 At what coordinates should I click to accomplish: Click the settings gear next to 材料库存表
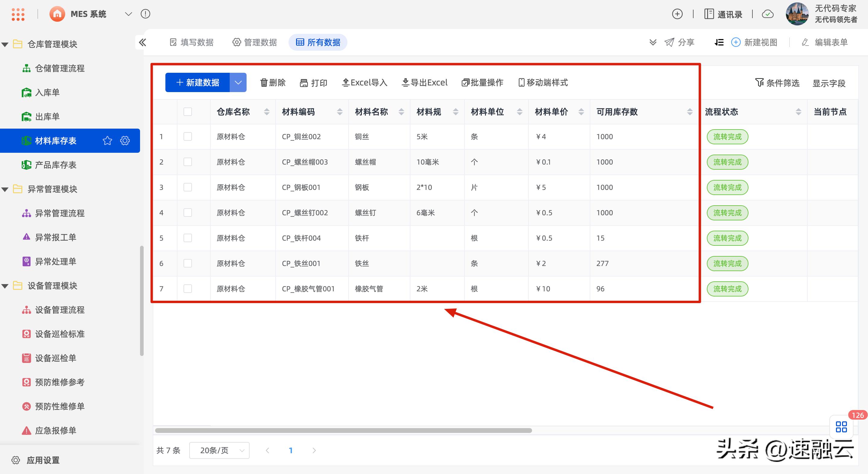click(x=125, y=141)
